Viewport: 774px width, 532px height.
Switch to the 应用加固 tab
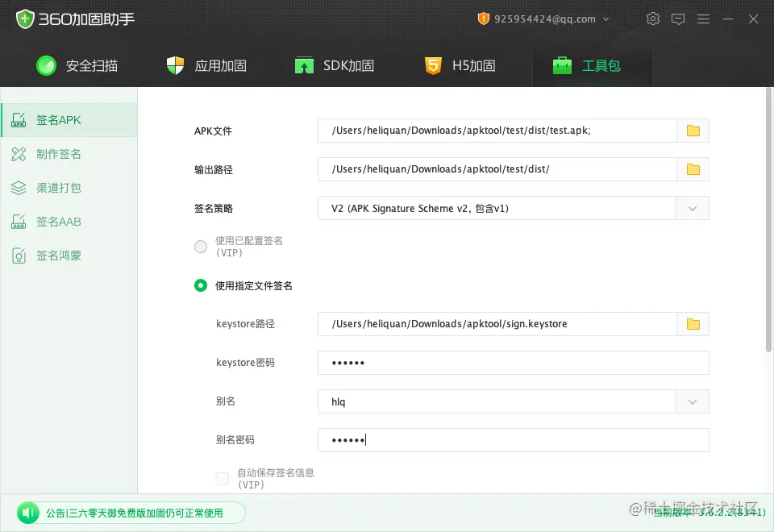tap(206, 65)
